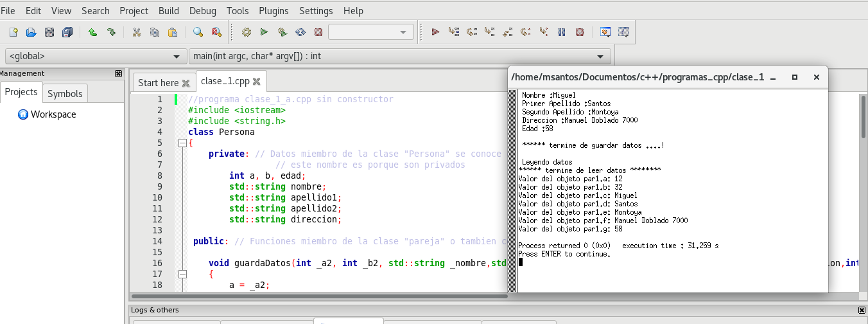Switch to the Symbols tab
Image resolution: width=868 pixels, height=324 pixels.
[x=65, y=93]
